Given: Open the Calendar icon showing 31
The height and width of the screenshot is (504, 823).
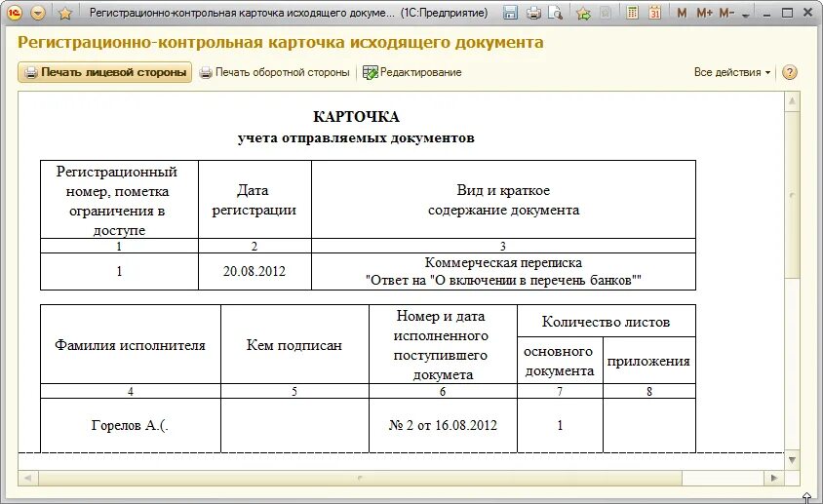Looking at the screenshot, I should (654, 13).
